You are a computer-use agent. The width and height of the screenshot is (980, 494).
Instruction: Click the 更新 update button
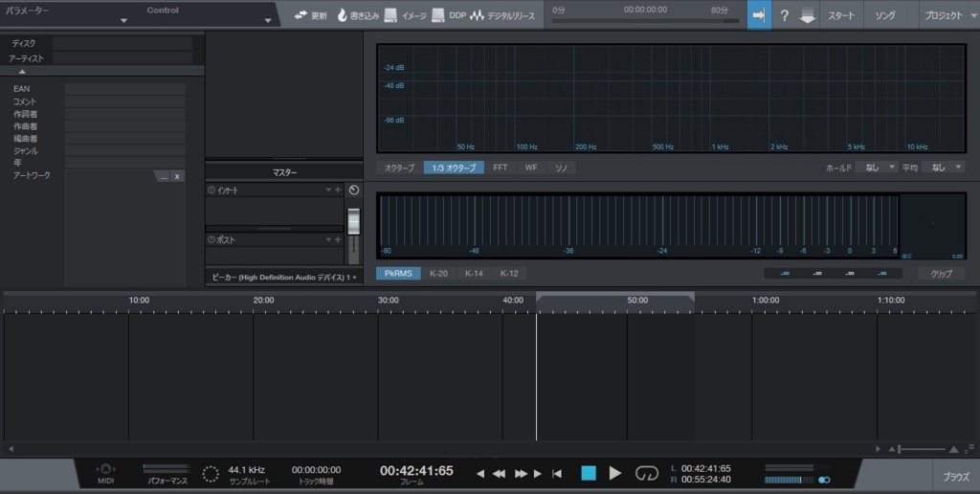click(311, 15)
